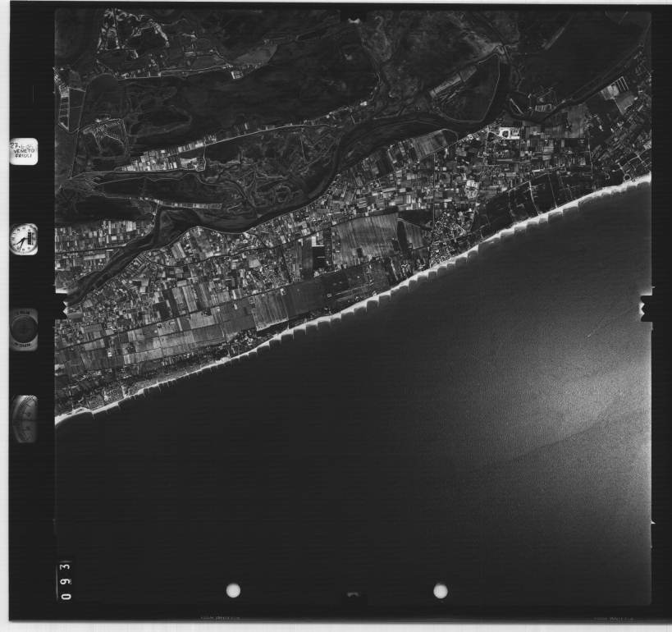Click the analog clock dial
Viewport: 672px width, 632px height.
pyautogui.click(x=24, y=239)
